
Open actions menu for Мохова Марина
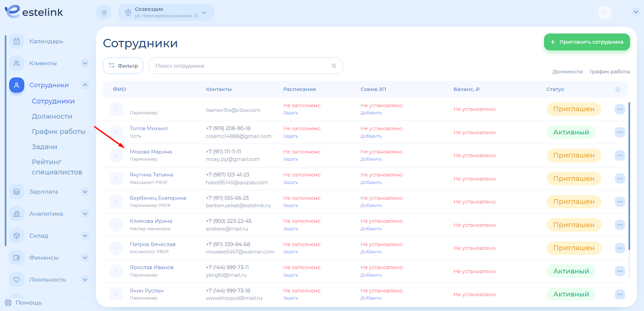620,155
